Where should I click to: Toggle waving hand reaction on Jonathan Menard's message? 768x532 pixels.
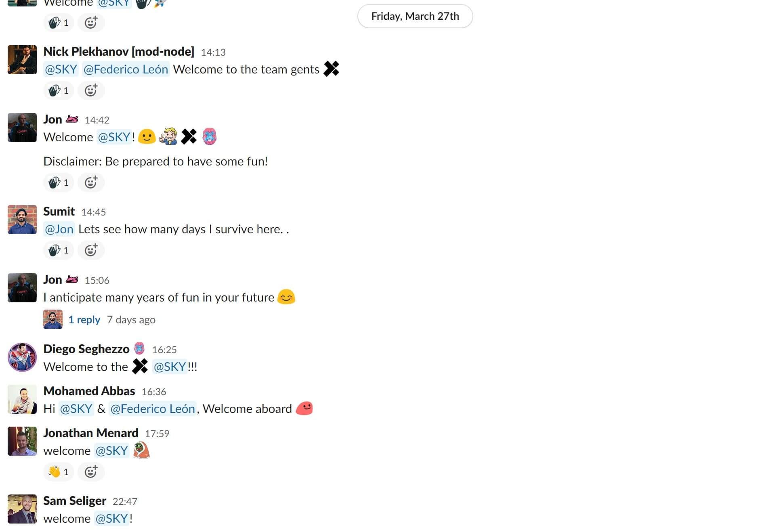click(x=59, y=471)
